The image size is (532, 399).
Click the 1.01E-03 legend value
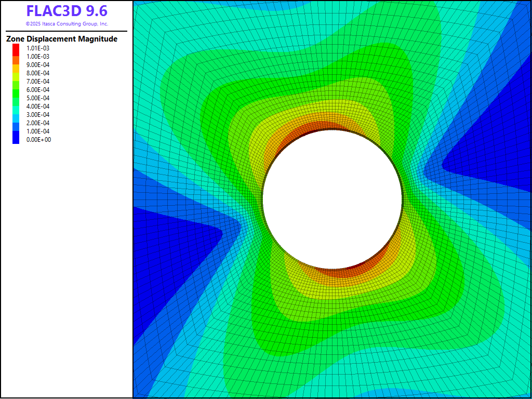[x=38, y=48]
